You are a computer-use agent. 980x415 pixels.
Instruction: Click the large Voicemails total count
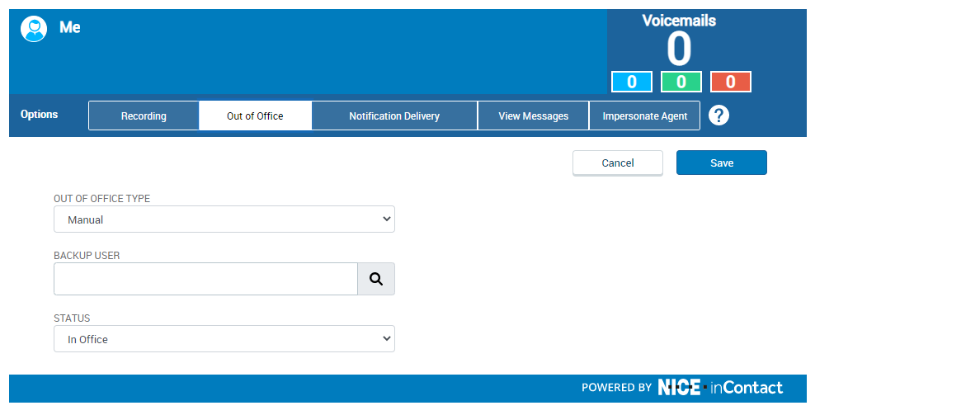point(679,50)
